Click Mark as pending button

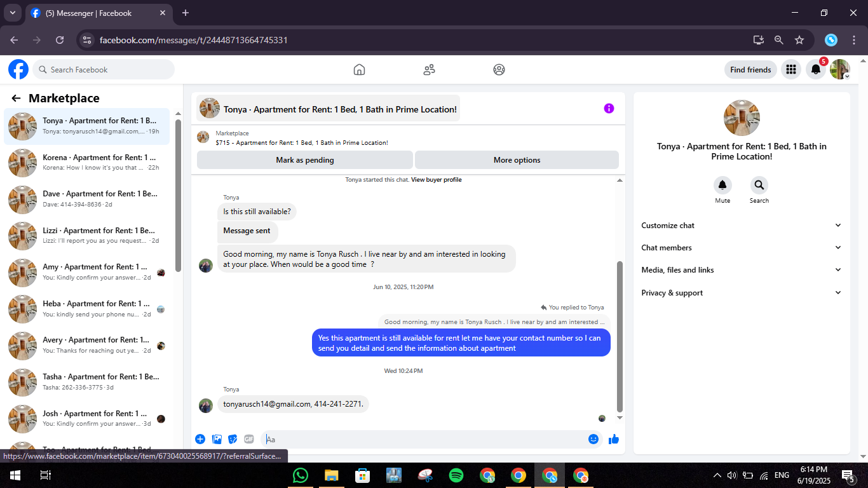(x=305, y=160)
